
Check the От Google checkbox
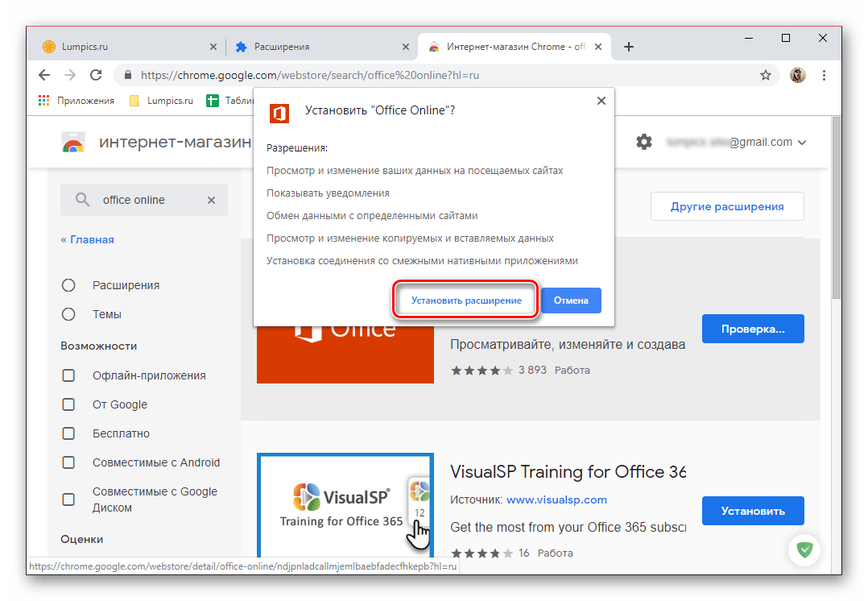pyautogui.click(x=68, y=404)
